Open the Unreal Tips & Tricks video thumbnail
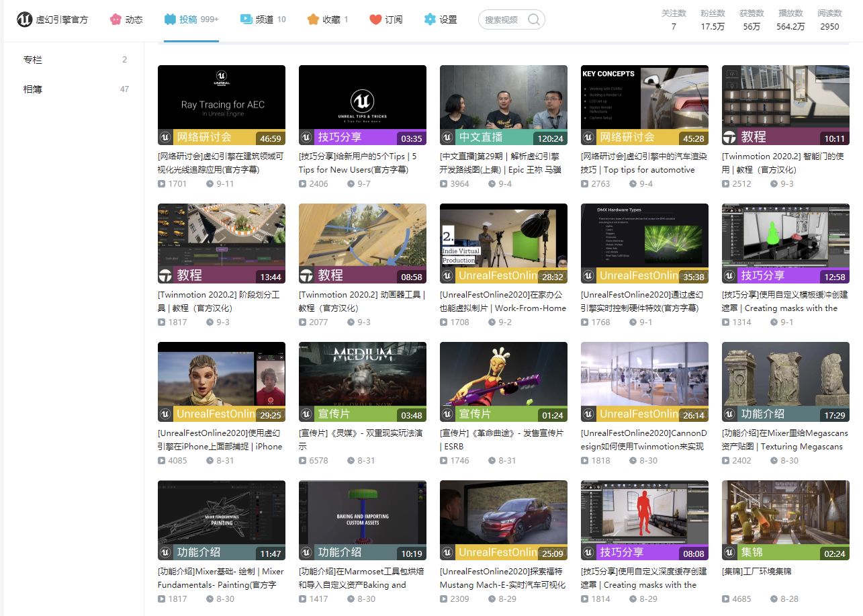 [x=363, y=105]
